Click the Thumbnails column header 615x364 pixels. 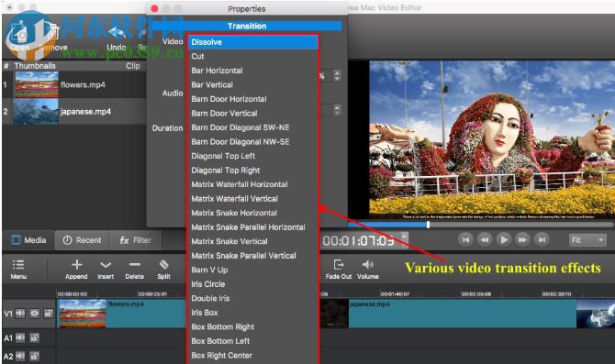35,66
